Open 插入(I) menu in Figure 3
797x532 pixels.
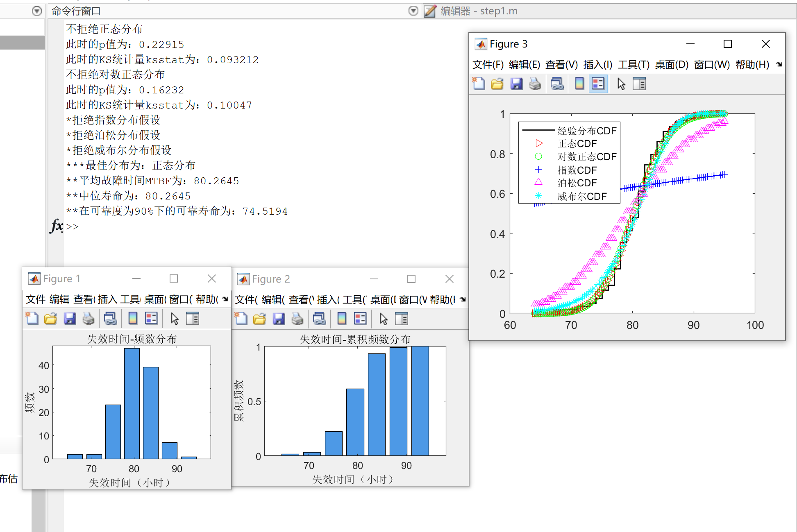coord(598,65)
